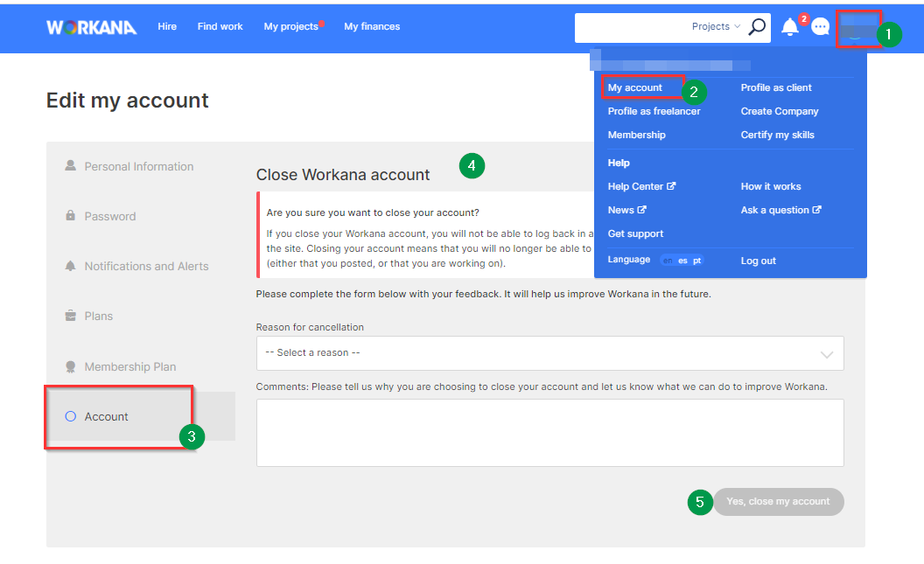
Task: Switch language to Spanish (es)
Action: 682,261
